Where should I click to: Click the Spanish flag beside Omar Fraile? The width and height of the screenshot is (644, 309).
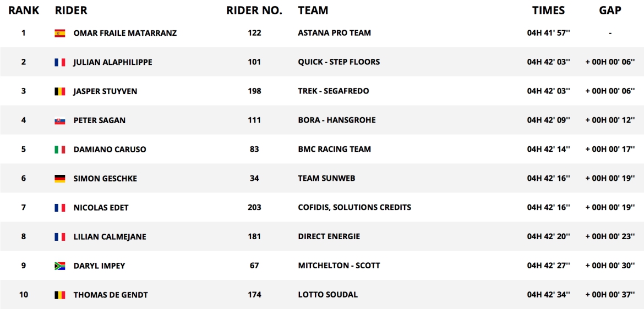(60, 33)
